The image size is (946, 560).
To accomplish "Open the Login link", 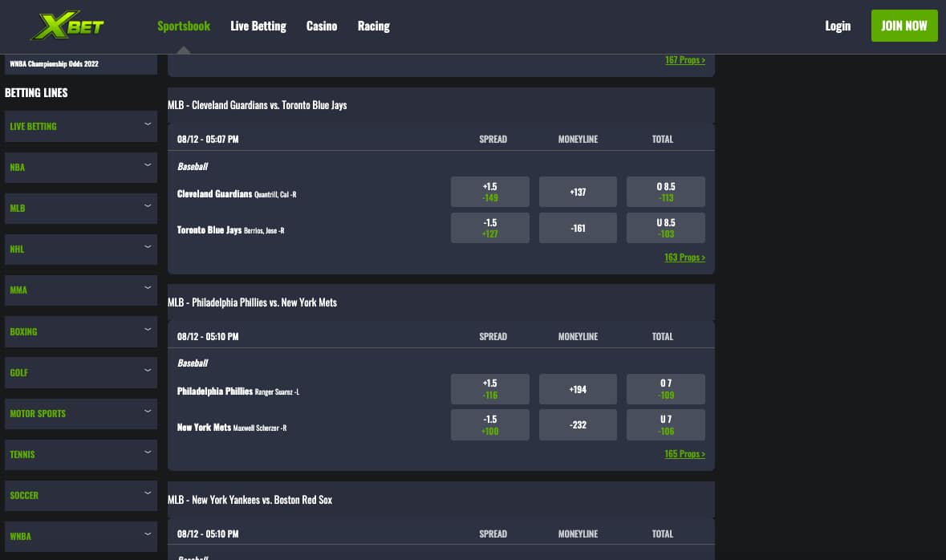I will 838,26.
